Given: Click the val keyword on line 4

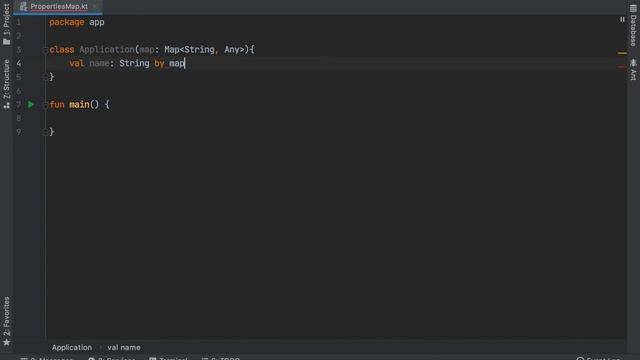Looking at the screenshot, I should click(x=77, y=63).
